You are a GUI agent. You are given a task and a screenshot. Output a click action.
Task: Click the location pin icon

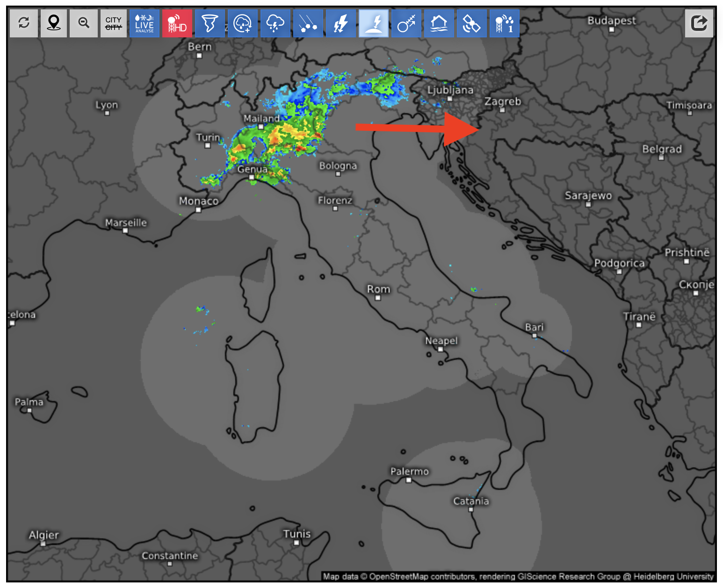pyautogui.click(x=54, y=23)
